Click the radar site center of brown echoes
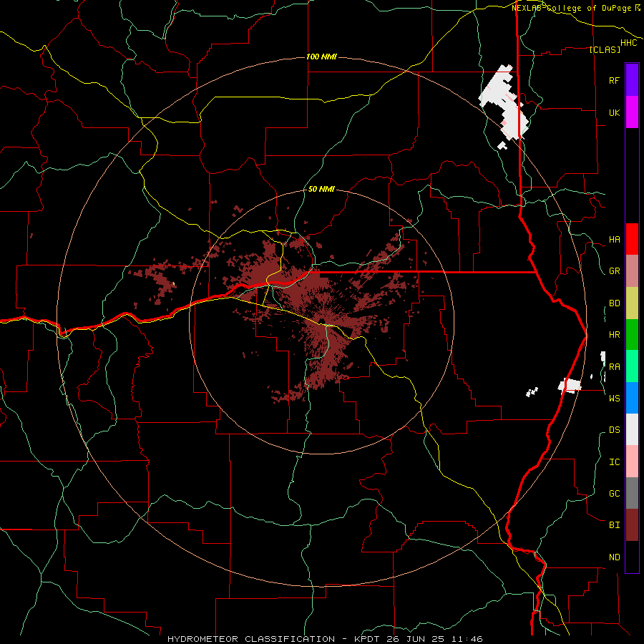Viewport: 644px width, 644px height. pyautogui.click(x=321, y=321)
